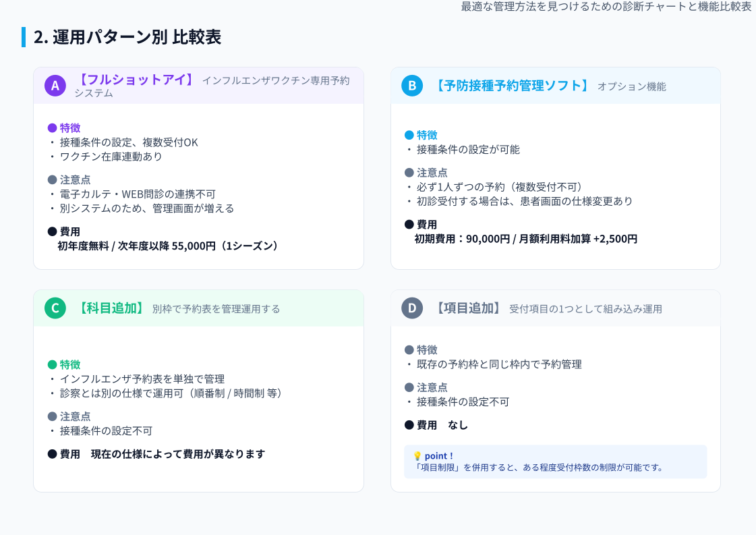Click 接種条件の設定不可 in card D
Screen dimensions: 756x535
(x=463, y=402)
